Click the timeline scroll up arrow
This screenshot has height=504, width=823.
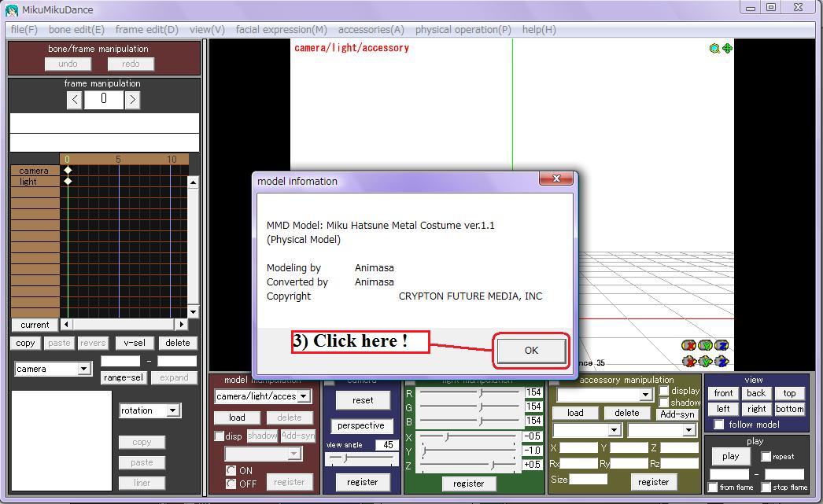pyautogui.click(x=193, y=182)
